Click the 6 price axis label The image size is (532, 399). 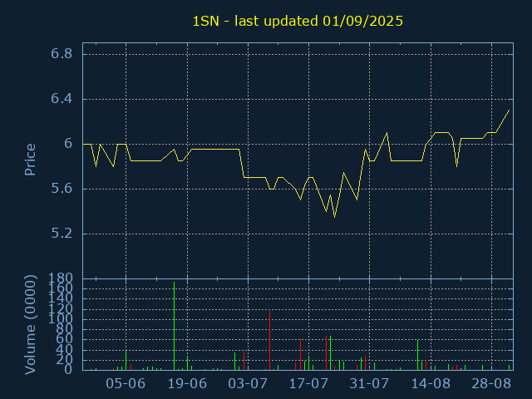coord(68,144)
